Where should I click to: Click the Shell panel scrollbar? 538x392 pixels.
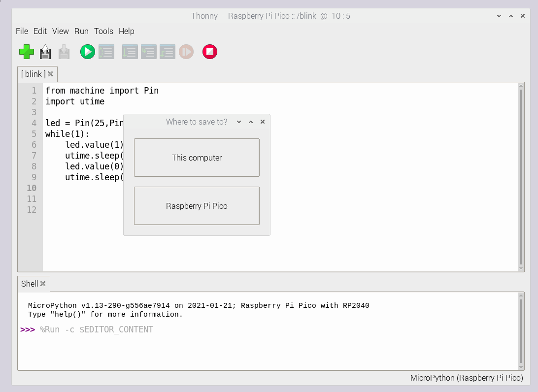521,330
